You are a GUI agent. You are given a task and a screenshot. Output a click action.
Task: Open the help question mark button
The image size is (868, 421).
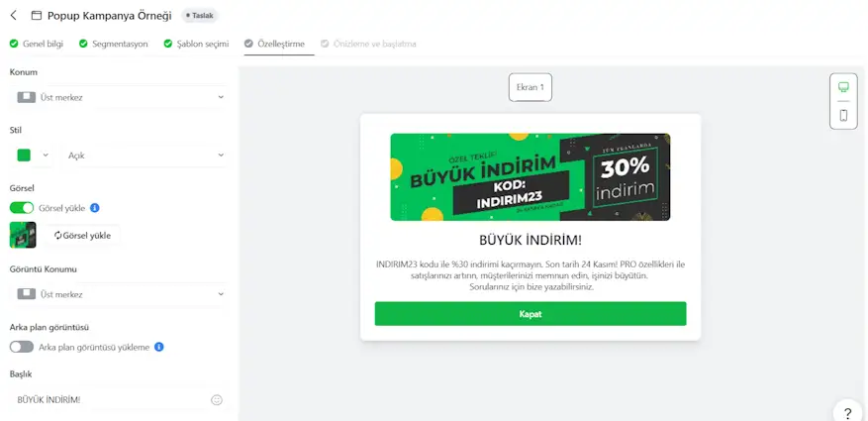click(847, 413)
